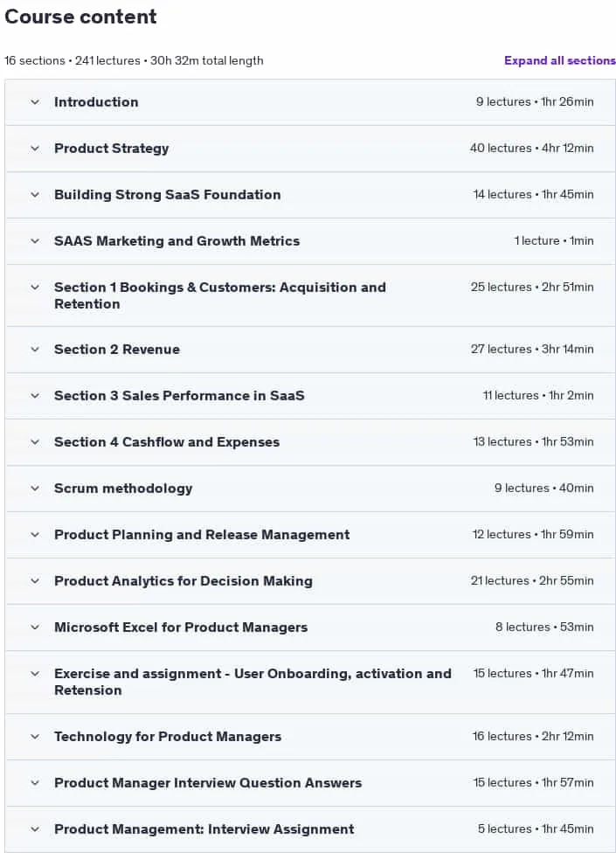The image size is (616, 853).
Task: Select Exercise and assignment User Onboarding section
Action: pyautogui.click(x=253, y=682)
